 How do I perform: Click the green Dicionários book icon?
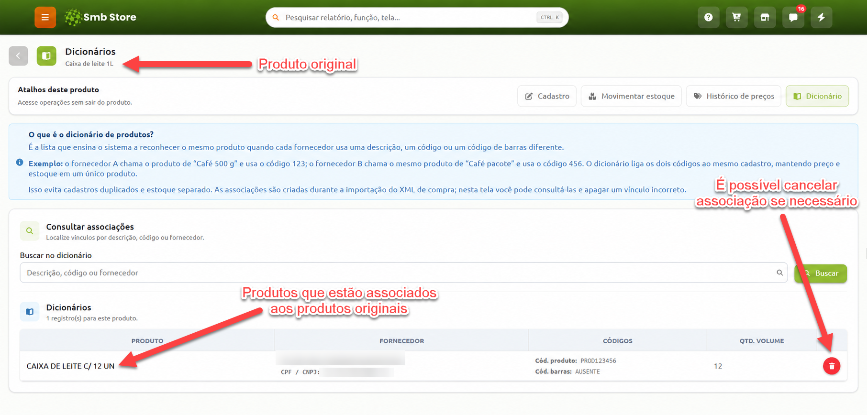point(46,56)
